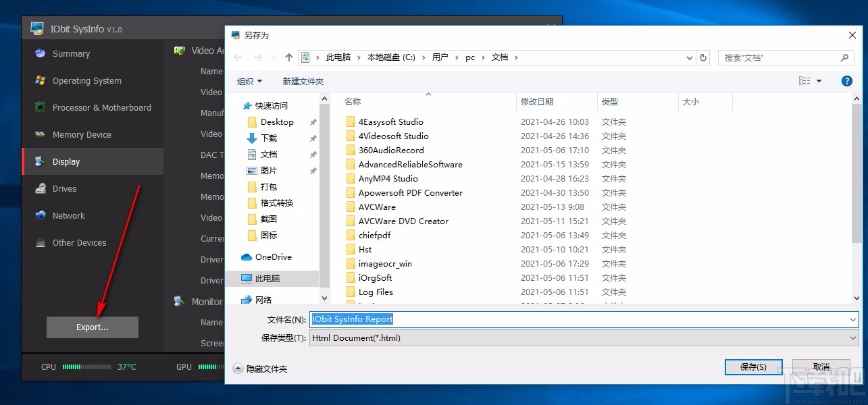Click 新建文件夹 to create a folder

pos(303,80)
